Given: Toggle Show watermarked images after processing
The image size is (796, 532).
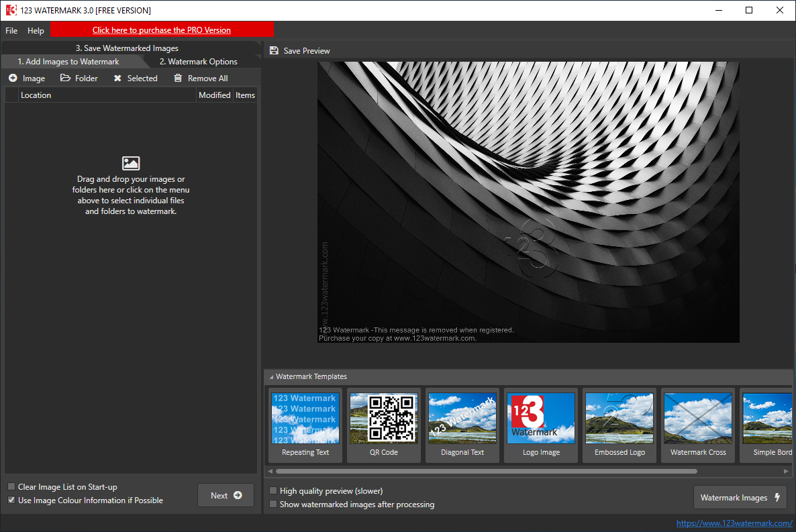Looking at the screenshot, I should coord(273,504).
